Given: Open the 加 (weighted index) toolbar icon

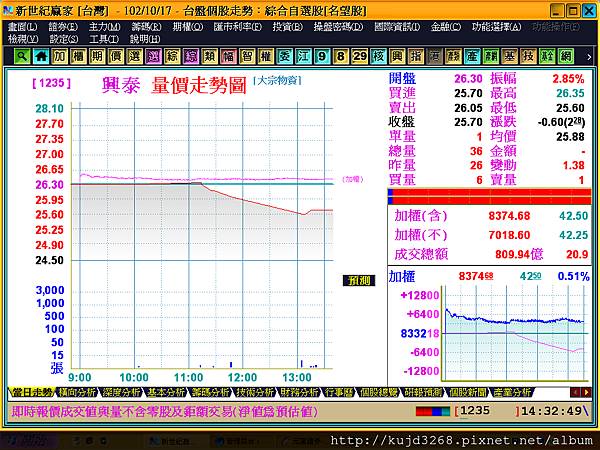Looking at the screenshot, I should point(60,57).
